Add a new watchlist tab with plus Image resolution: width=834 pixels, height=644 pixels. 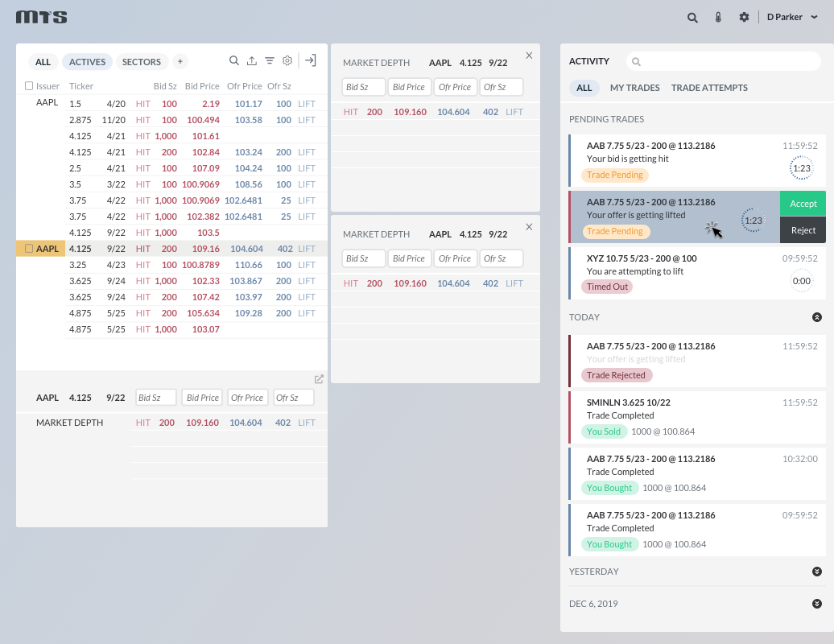coord(180,62)
